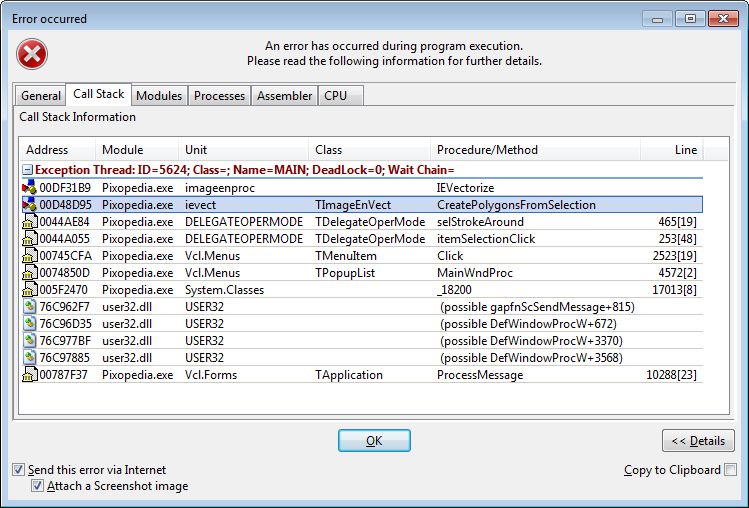Image resolution: width=749 pixels, height=508 pixels.
Task: Click the itemSelectionClick procedure cell
Action: coord(486,239)
